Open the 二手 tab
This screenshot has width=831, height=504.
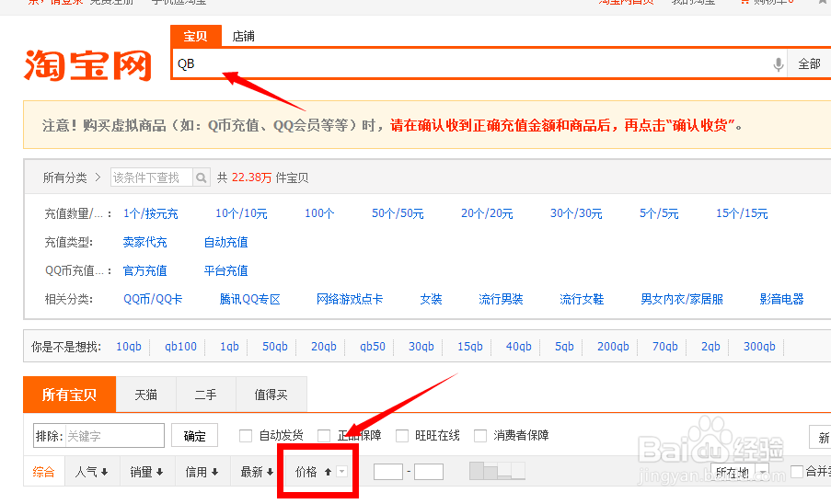click(205, 395)
